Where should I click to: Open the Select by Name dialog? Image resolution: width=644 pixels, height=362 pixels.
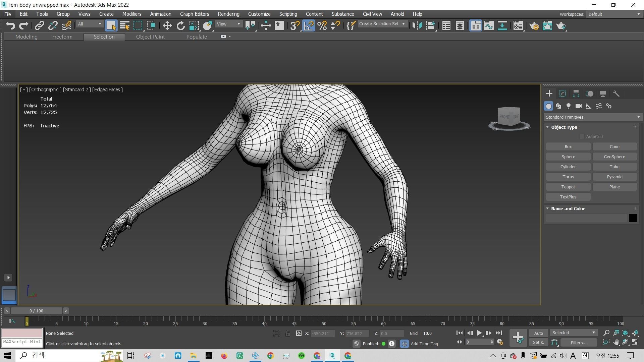click(x=124, y=26)
